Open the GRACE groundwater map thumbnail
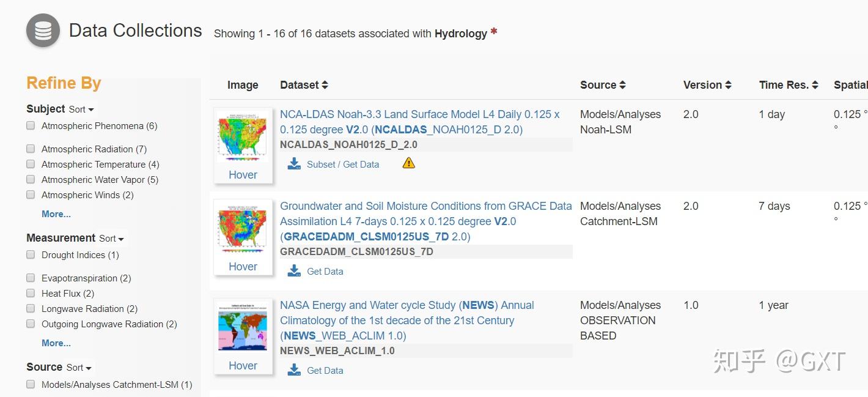The width and height of the screenshot is (868, 397). coord(243,228)
